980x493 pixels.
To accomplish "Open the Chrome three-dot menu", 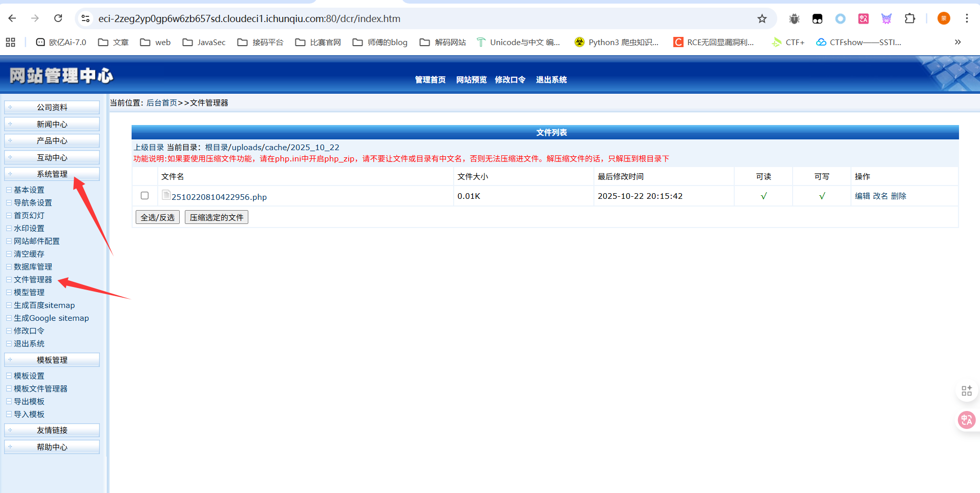I will click(x=967, y=18).
